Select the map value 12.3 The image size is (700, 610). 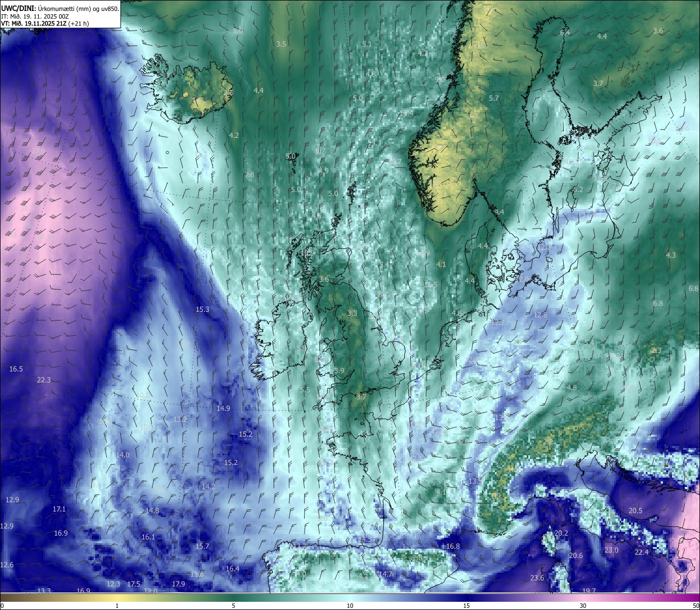(x=113, y=584)
